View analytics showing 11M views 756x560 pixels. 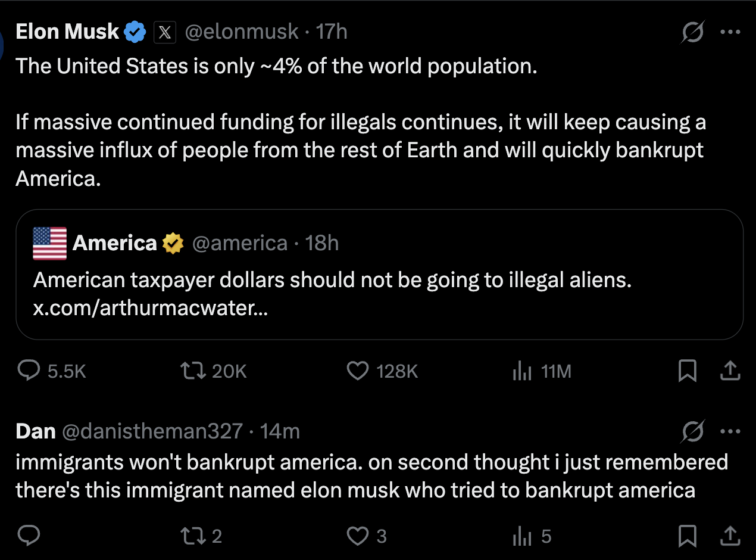pos(522,372)
